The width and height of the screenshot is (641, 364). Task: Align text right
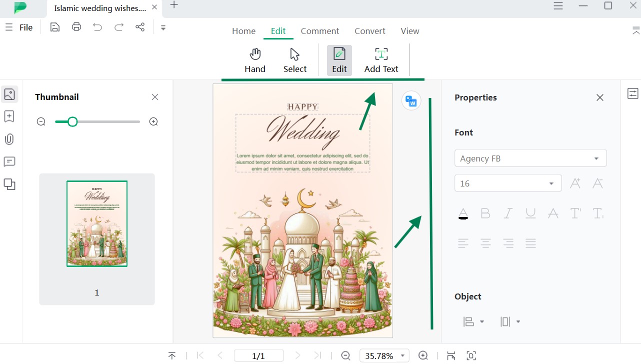pyautogui.click(x=508, y=243)
